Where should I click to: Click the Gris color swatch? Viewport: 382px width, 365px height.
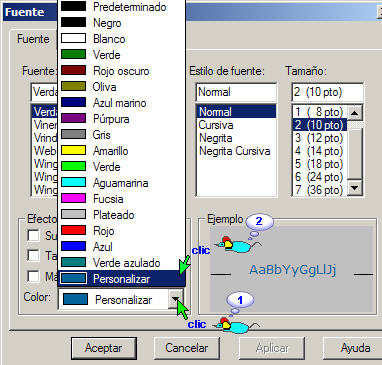[x=73, y=134]
